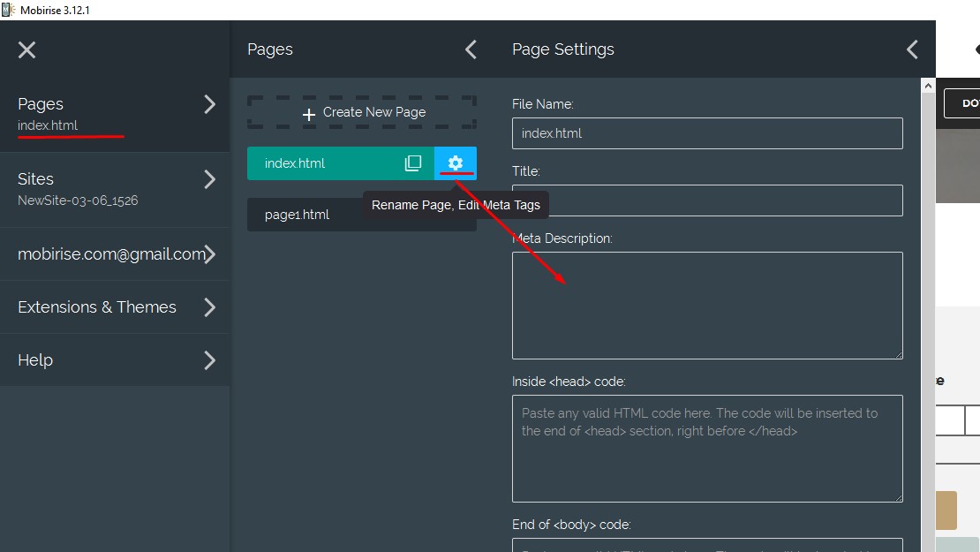Click the plus icon to create new page
The image size is (980, 552).
(x=309, y=114)
